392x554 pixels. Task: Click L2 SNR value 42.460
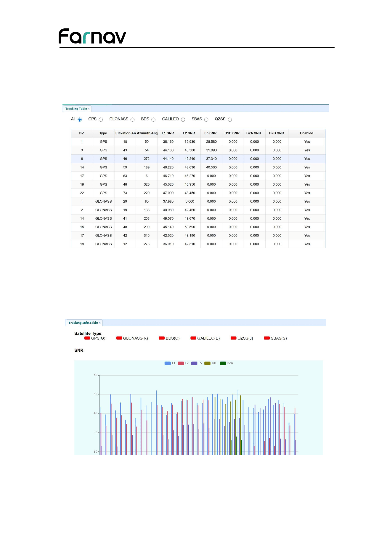tap(190, 210)
